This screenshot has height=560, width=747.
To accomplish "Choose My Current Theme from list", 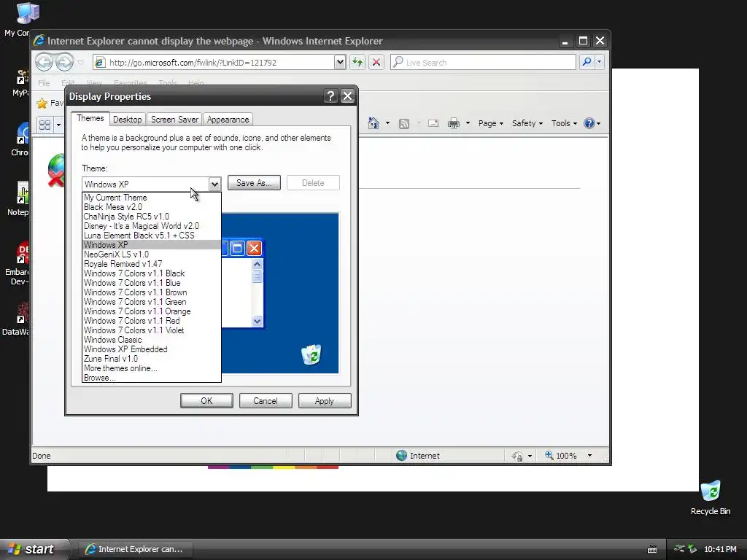I will tap(152, 198).
